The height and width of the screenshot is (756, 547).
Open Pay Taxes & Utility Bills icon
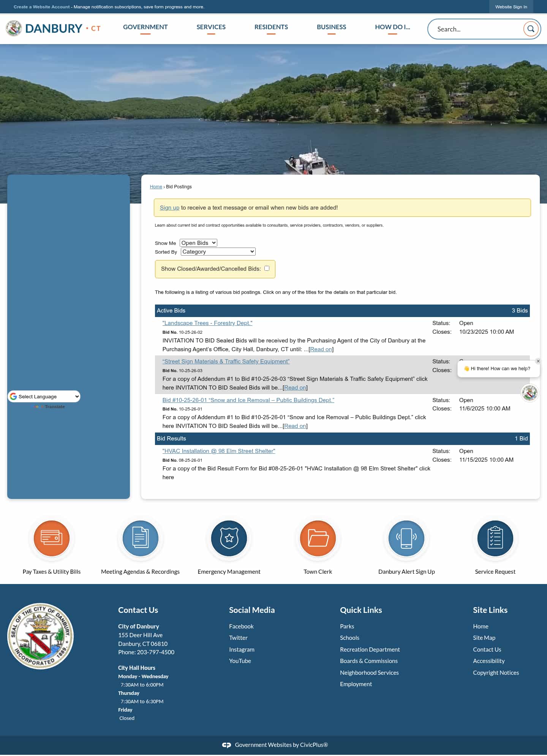[52, 538]
